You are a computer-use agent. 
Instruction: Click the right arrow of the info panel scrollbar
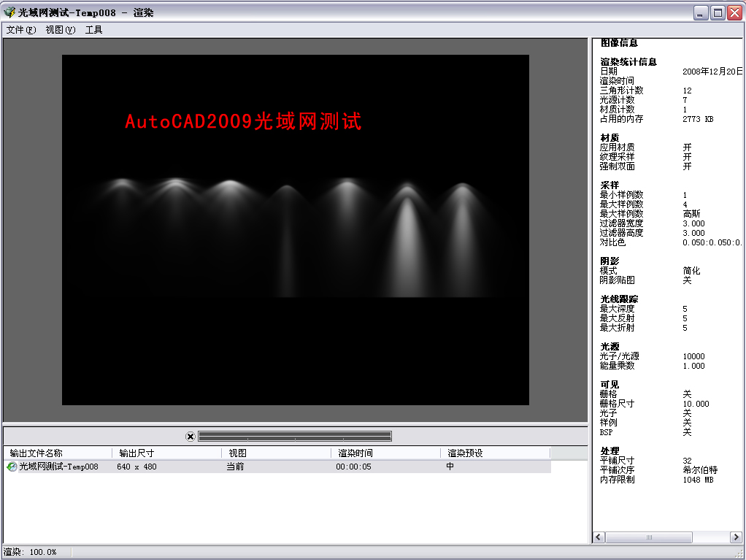click(x=736, y=537)
